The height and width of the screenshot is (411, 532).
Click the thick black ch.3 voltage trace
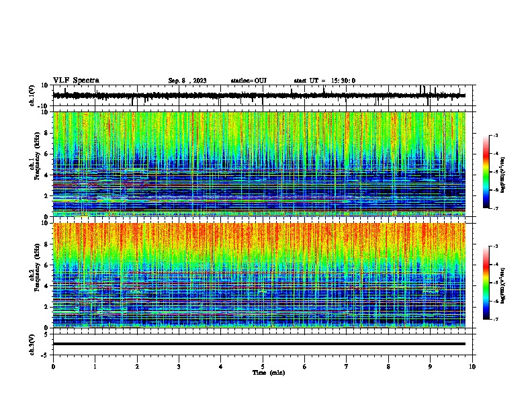(259, 344)
